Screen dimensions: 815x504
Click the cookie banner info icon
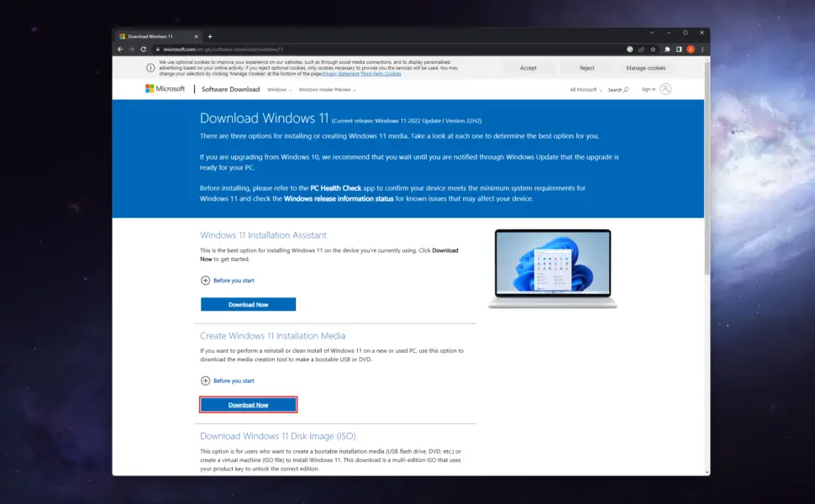tap(150, 67)
